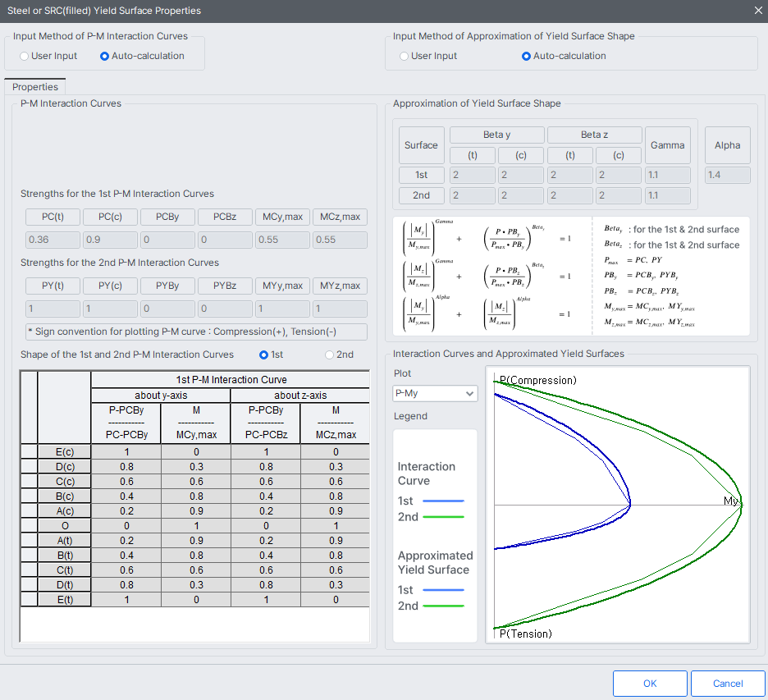This screenshot has width=768, height=700.
Task: Click the 2nd surface row label
Action: point(421,195)
